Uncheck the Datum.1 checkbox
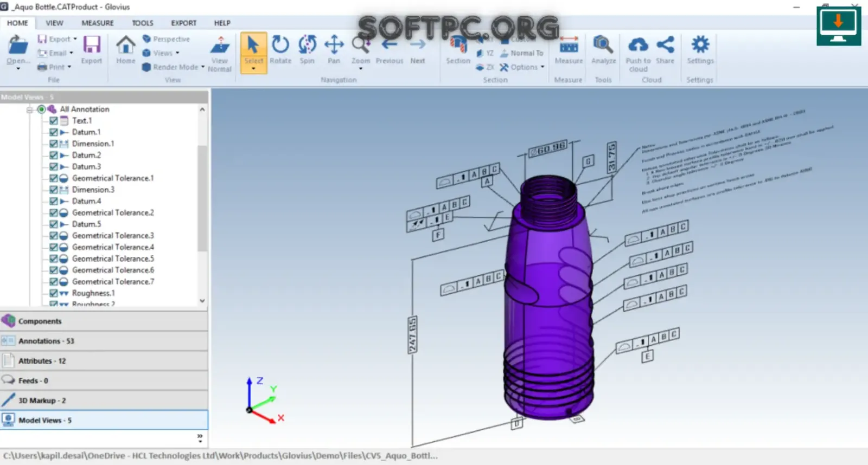The image size is (868, 465). coord(54,132)
